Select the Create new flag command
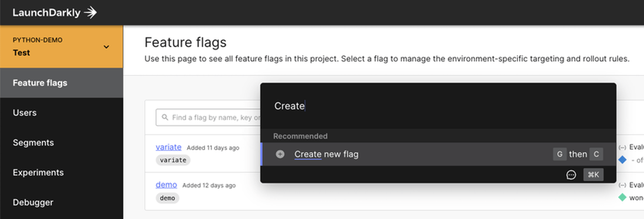 [x=438, y=154]
